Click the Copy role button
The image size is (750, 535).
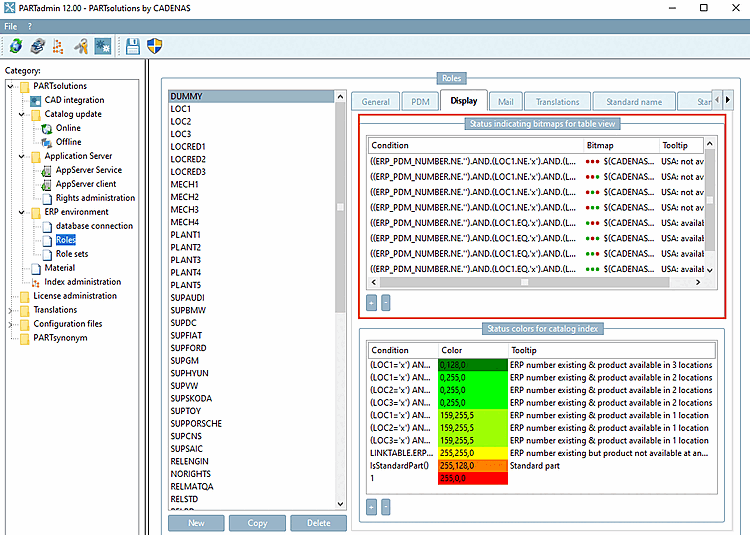coord(257,523)
